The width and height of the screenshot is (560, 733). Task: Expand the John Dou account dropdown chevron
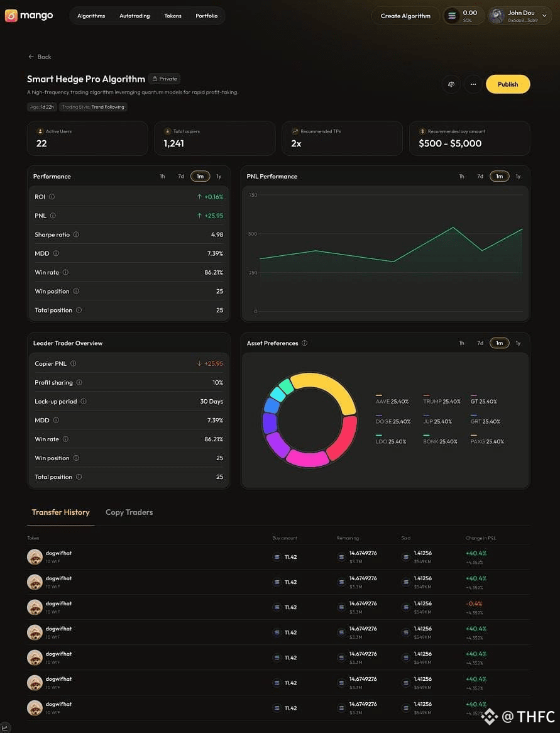[544, 16]
